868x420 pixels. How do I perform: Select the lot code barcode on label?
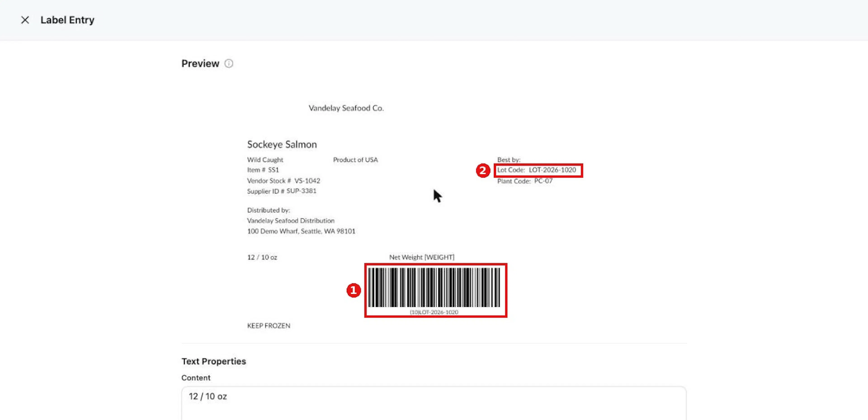click(434, 287)
